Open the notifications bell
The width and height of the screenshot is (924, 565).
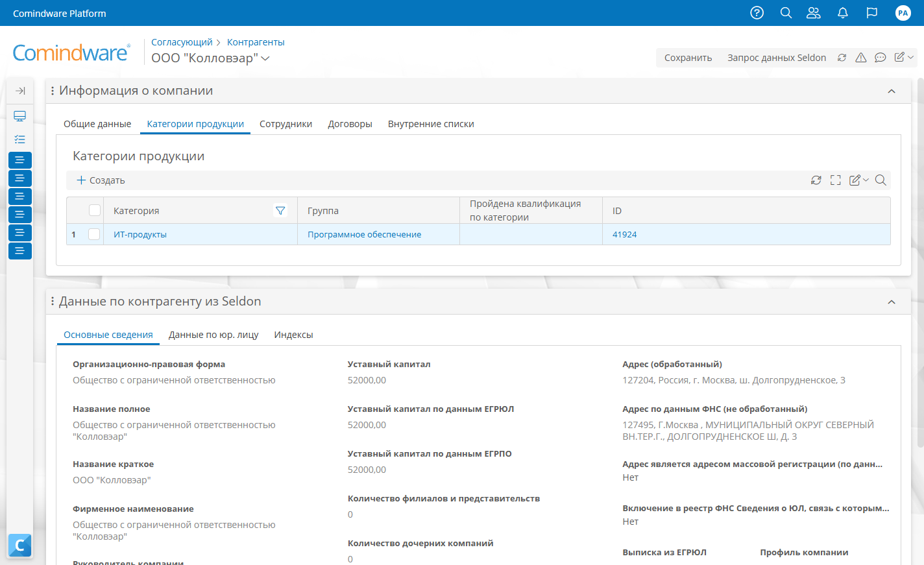[x=843, y=13]
